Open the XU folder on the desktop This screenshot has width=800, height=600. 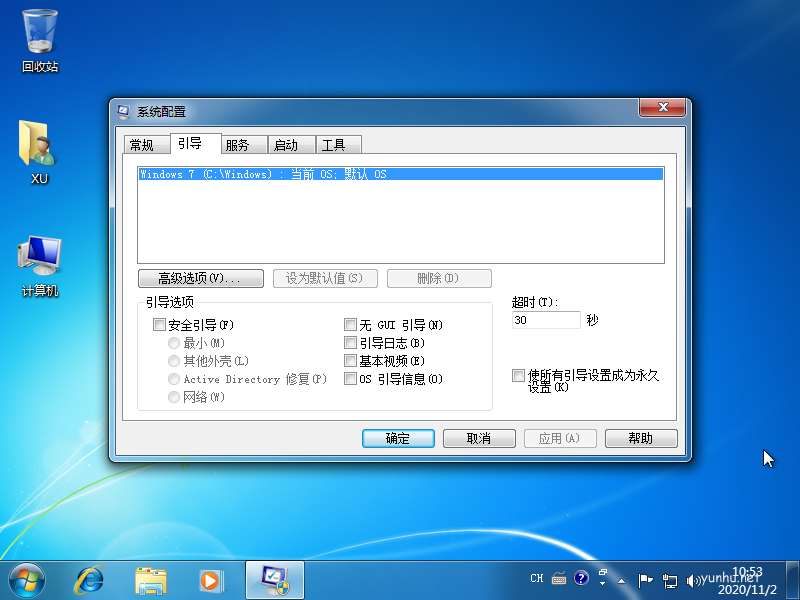click(x=38, y=150)
